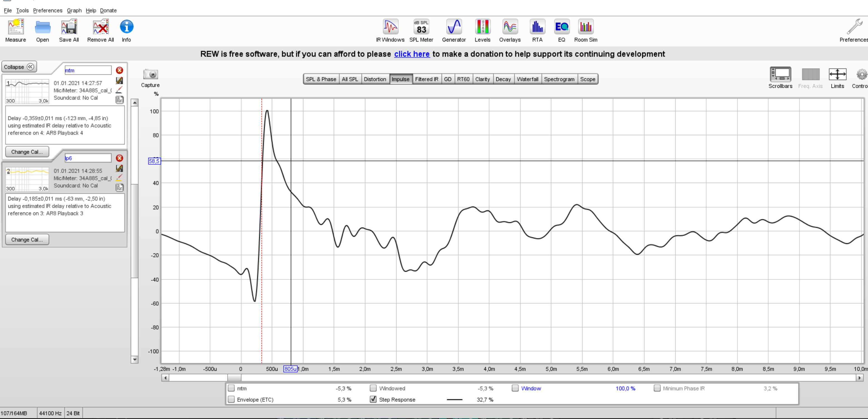Click the red pen icon for lp6 measurement
Screen dimensions: 868x419
click(x=119, y=178)
